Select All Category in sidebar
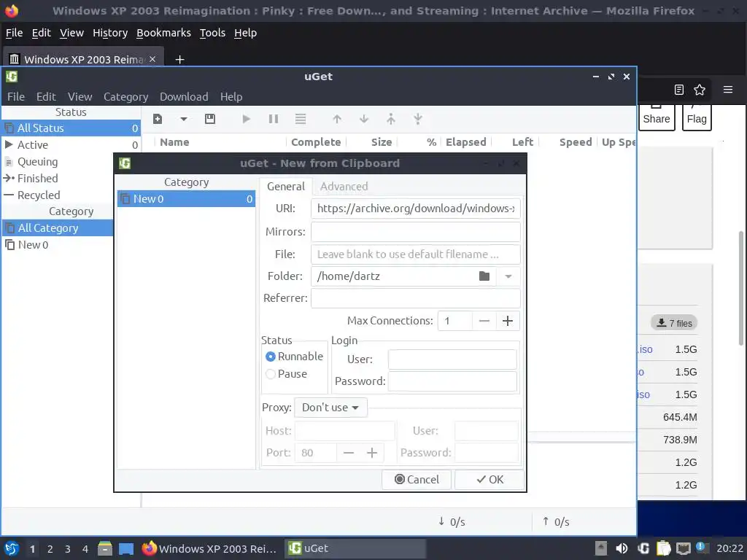This screenshot has height=560, width=747. click(x=57, y=228)
